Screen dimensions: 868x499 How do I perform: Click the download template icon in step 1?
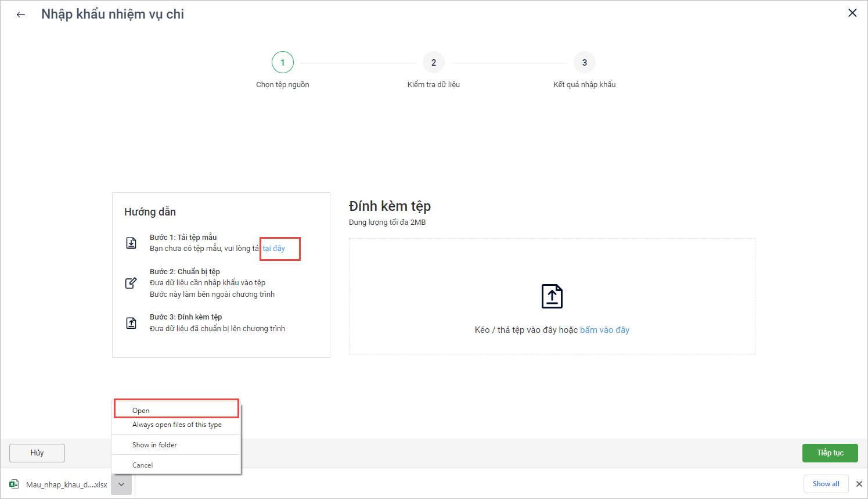pos(131,243)
